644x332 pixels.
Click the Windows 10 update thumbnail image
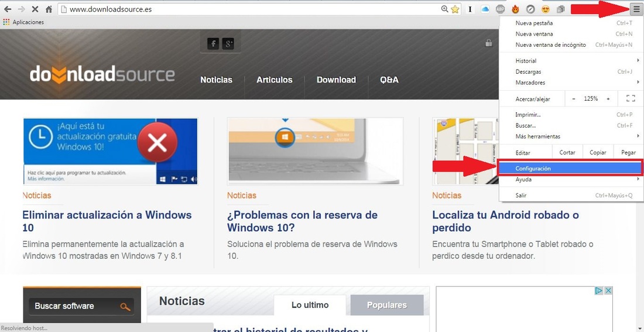tap(111, 151)
